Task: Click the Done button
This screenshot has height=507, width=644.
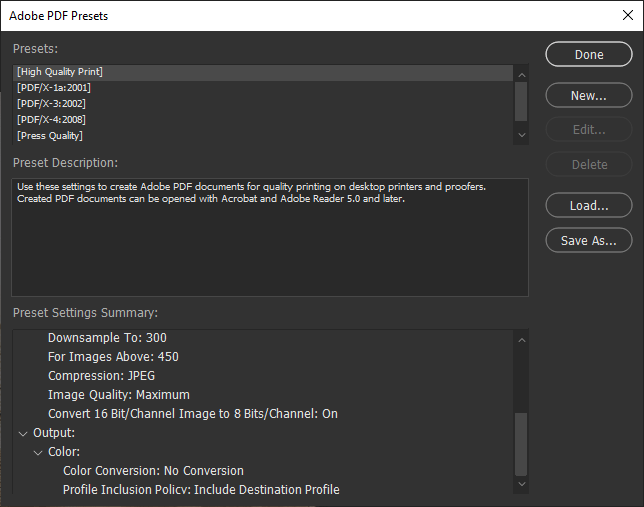Action: coord(589,55)
